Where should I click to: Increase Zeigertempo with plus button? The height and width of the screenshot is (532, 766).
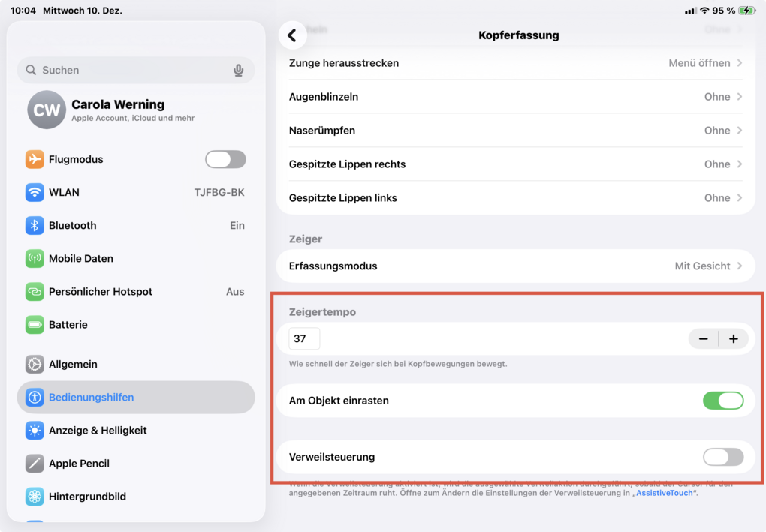point(734,339)
